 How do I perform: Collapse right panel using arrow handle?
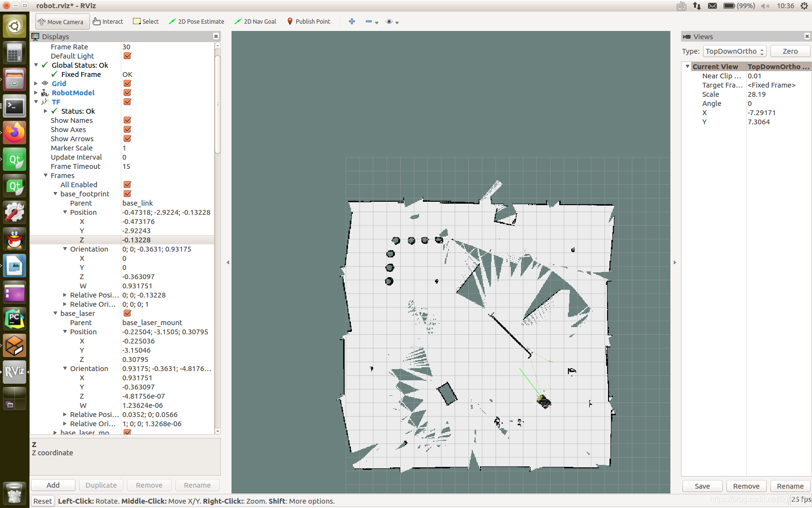[x=675, y=263]
